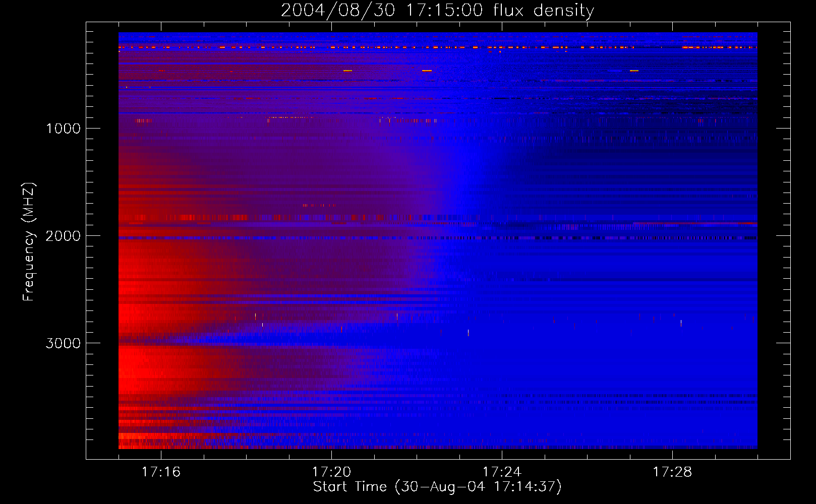Click the 17:28 time tick label
816x504 pixels.
(x=672, y=472)
